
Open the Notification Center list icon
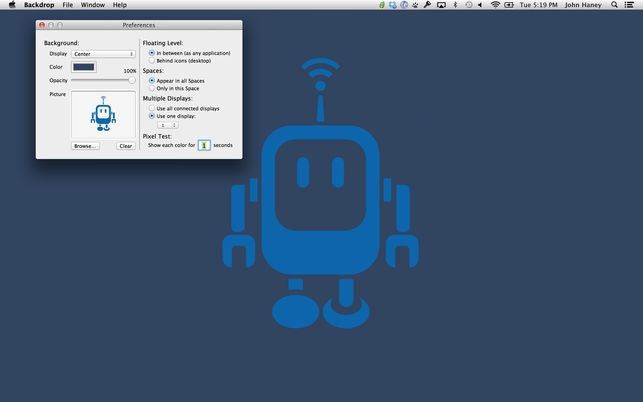pyautogui.click(x=631, y=5)
